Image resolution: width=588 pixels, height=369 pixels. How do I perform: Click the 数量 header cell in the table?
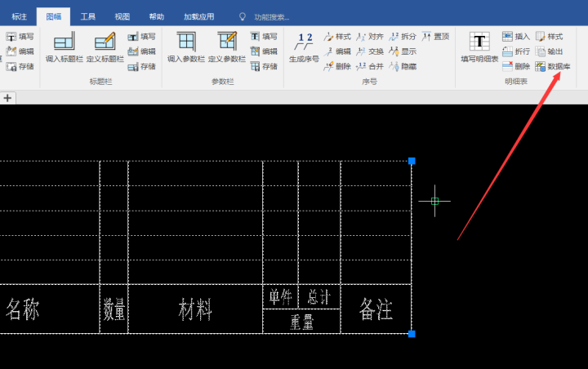coord(114,309)
